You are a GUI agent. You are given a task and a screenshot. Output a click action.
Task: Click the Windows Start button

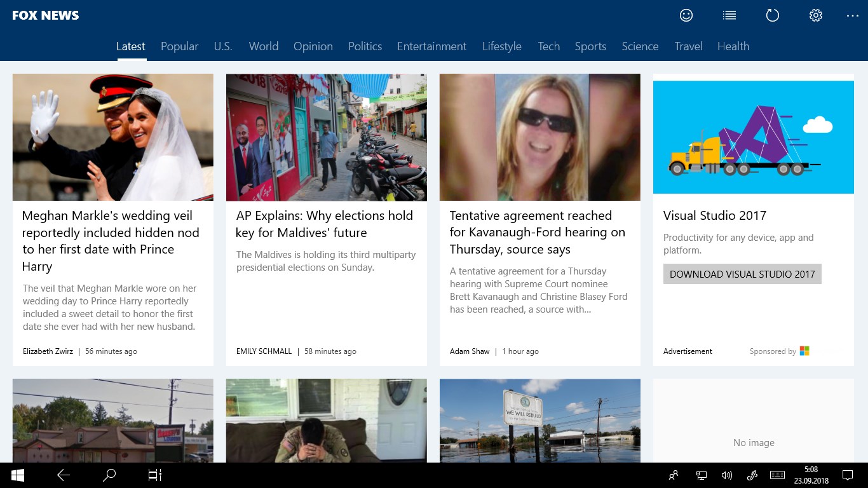[18, 475]
